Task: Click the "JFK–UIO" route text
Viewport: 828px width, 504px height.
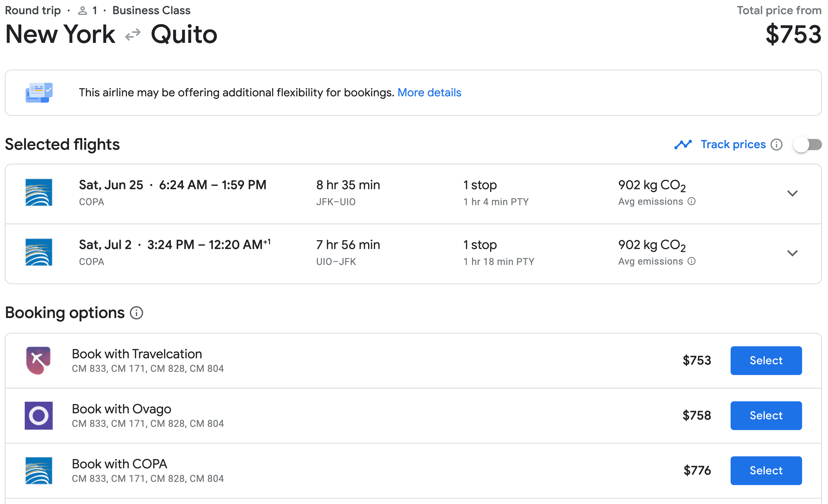Action: point(336,202)
